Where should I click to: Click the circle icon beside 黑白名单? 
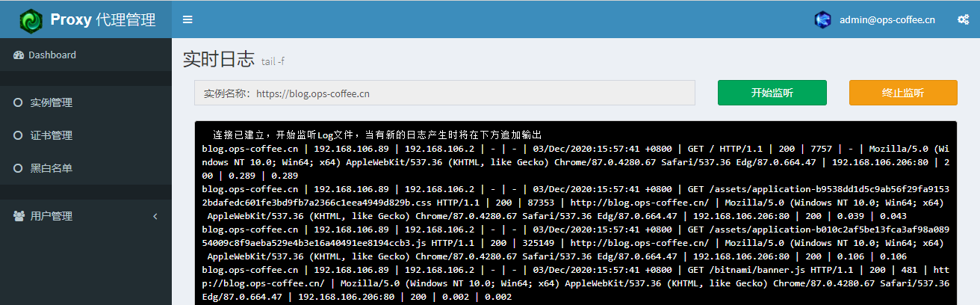18,169
